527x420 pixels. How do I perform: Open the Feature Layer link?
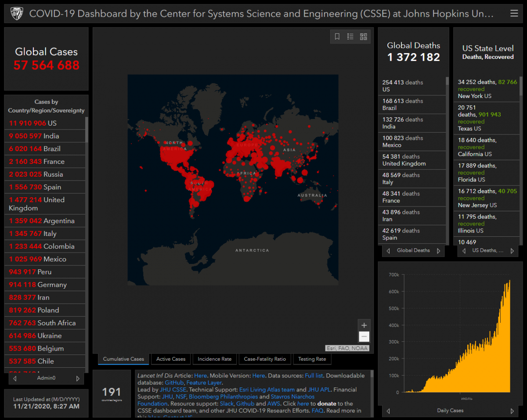coord(204,383)
